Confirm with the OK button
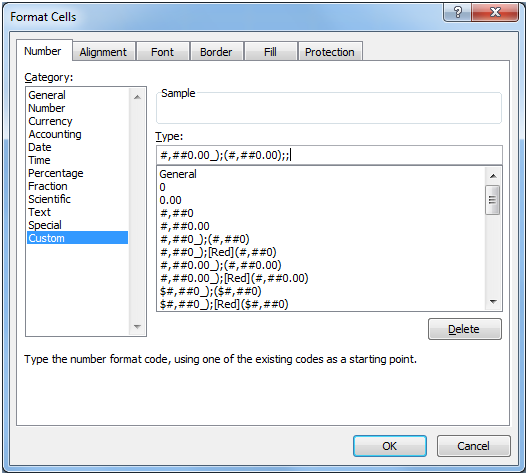Viewport: 528px width, 475px height. 390,446
